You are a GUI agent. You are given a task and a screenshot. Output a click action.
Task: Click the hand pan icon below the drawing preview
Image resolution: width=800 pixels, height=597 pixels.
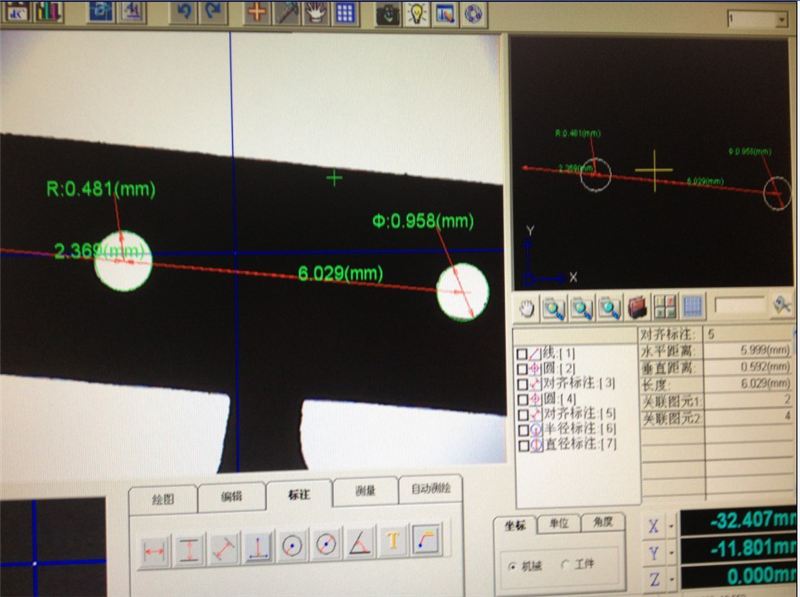[x=527, y=308]
